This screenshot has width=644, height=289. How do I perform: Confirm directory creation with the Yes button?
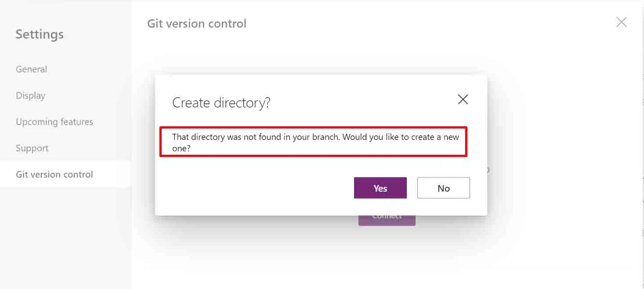coord(380,188)
